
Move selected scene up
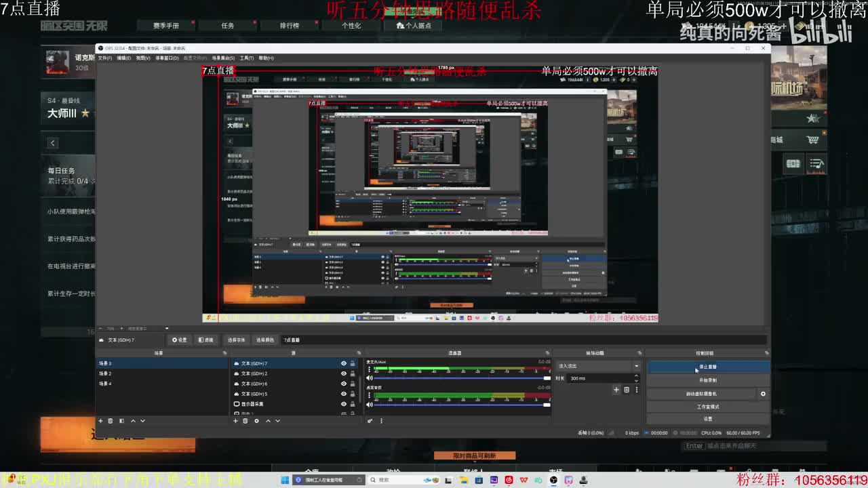tap(133, 421)
